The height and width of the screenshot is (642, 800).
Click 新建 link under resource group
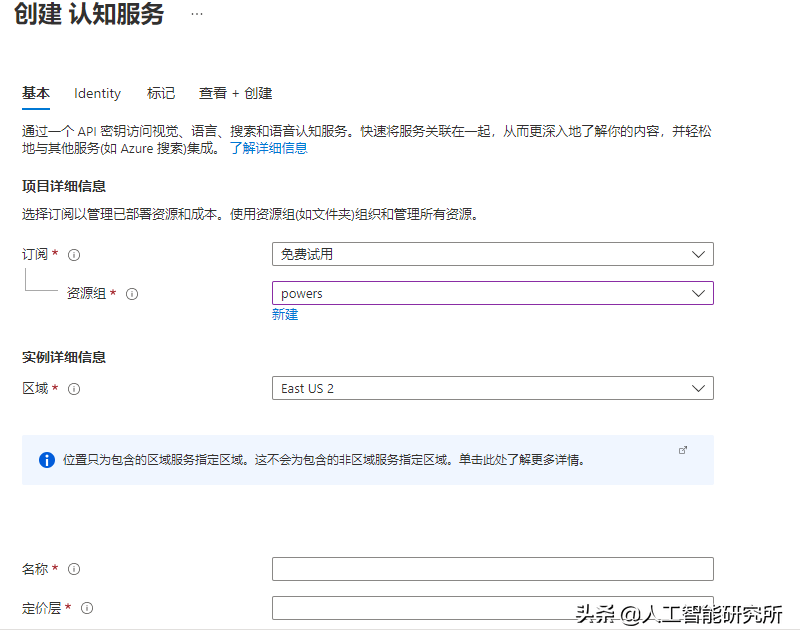[285, 314]
